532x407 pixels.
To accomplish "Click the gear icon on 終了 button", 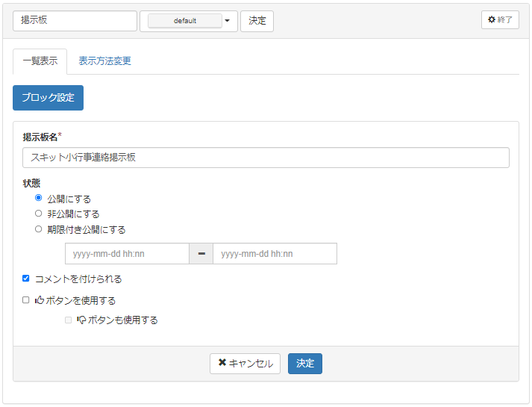I will tap(492, 19).
